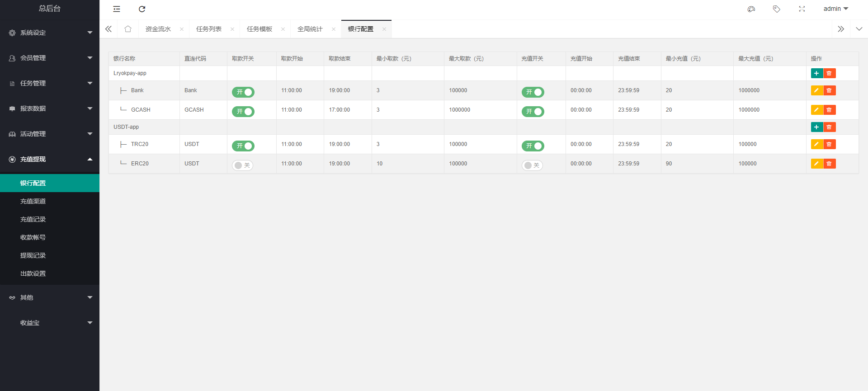Go to 出款设置 in the sidebar
868x391 pixels.
[x=50, y=273]
